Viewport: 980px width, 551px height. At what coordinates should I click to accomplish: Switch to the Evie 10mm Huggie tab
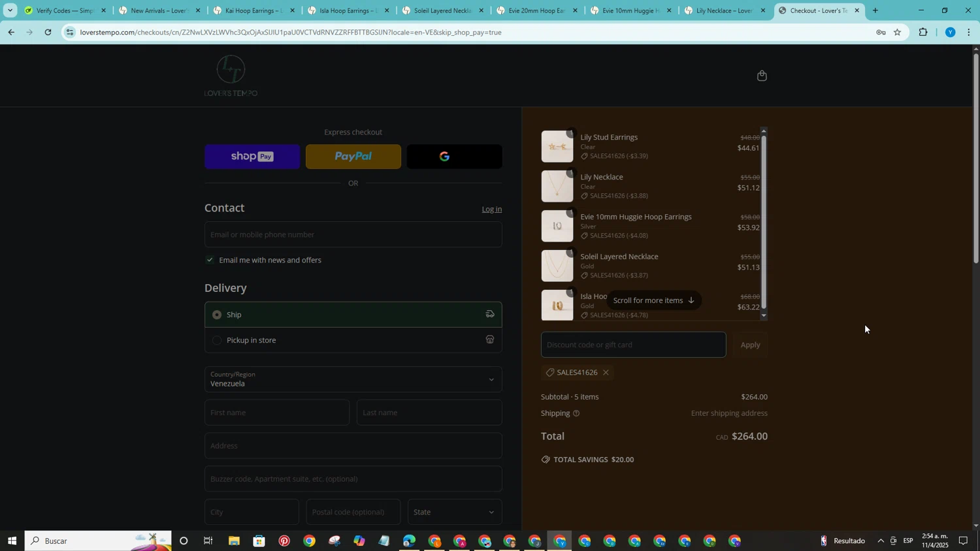(630, 10)
